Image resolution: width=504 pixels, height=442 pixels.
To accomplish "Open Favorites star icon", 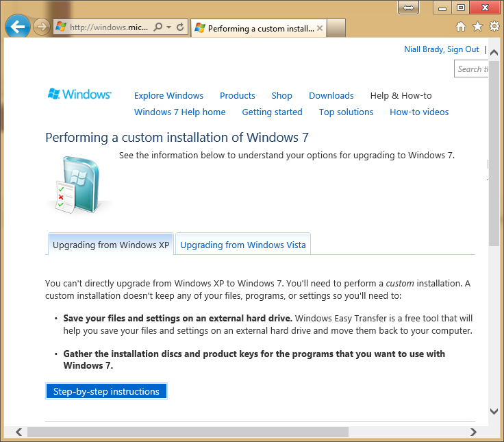I will [478, 26].
